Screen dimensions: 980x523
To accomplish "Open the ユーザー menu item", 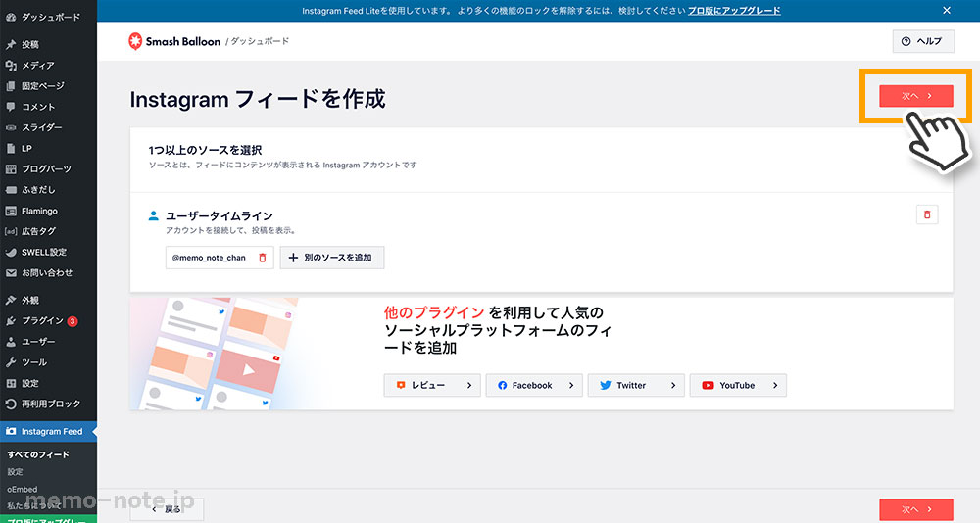I will coord(48,342).
